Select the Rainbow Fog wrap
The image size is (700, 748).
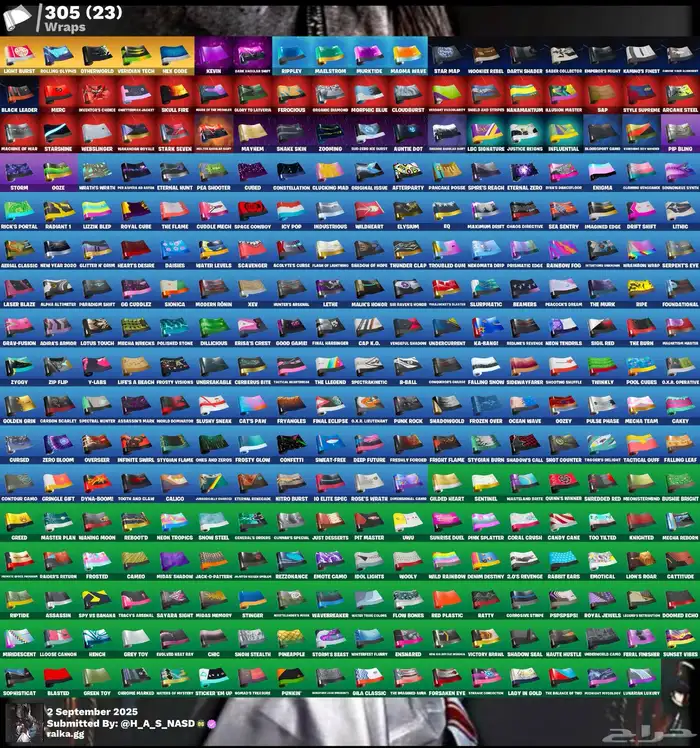click(x=564, y=250)
